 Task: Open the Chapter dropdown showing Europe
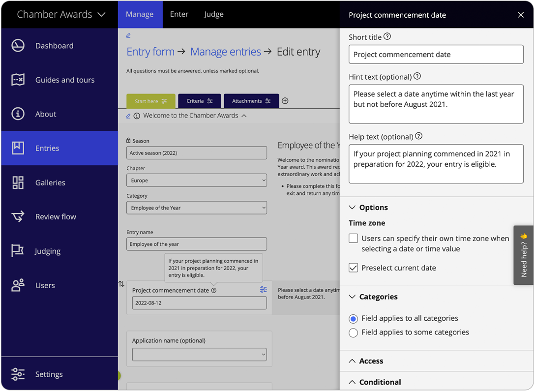pyautogui.click(x=197, y=181)
